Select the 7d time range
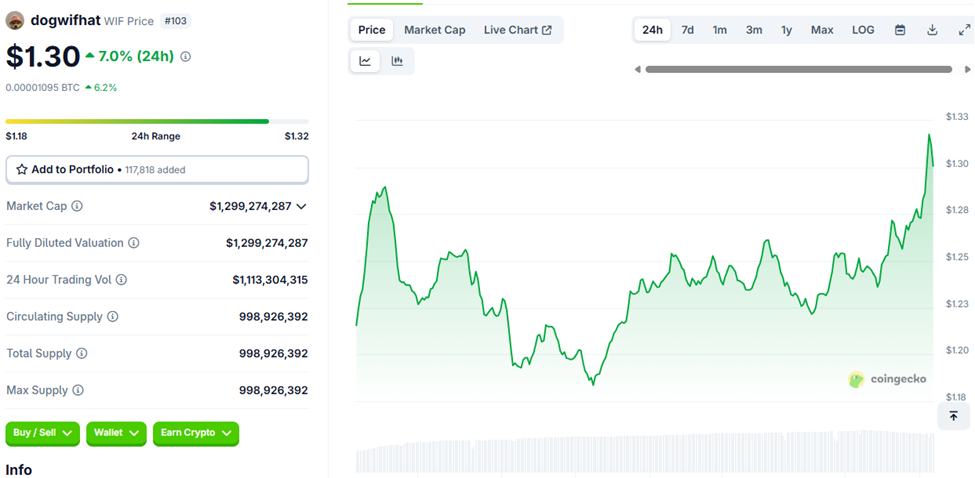The image size is (975, 478). (x=687, y=30)
